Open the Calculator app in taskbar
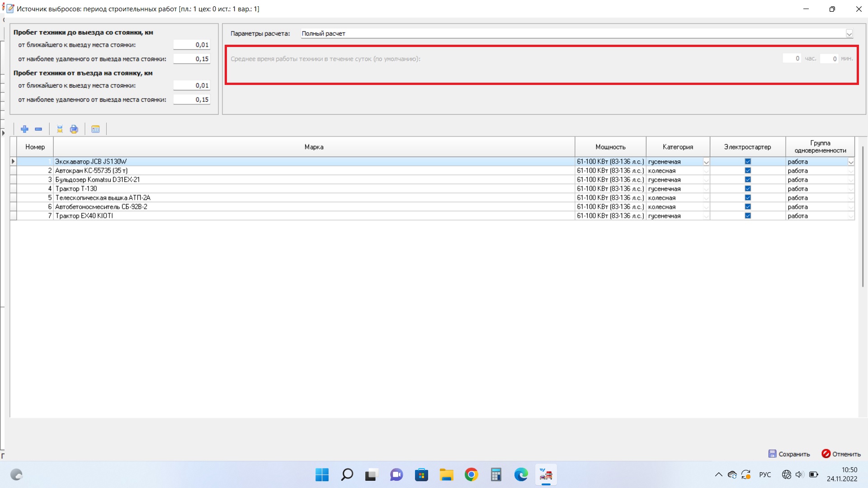The height and width of the screenshot is (488, 868). point(496,474)
